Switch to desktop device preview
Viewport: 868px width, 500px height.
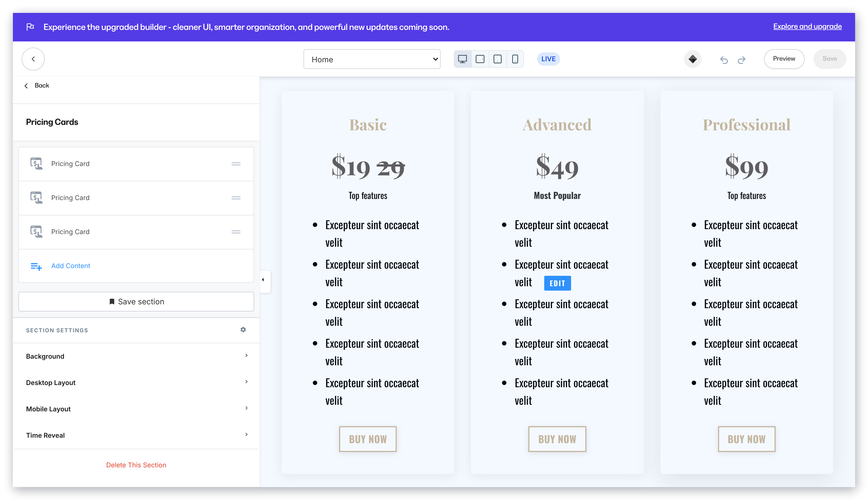462,59
